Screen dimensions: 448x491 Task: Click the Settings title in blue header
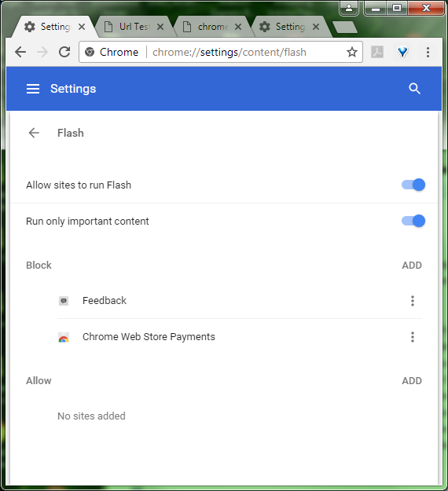coord(73,89)
